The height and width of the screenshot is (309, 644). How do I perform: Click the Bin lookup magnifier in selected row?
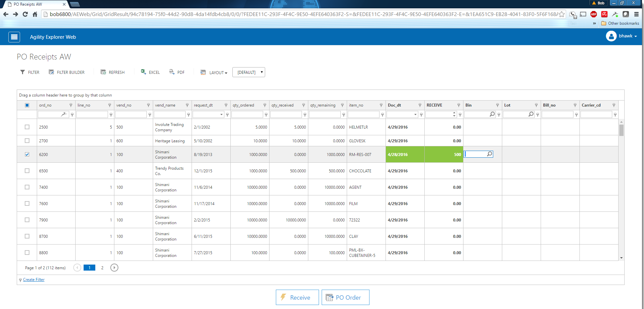pyautogui.click(x=490, y=154)
